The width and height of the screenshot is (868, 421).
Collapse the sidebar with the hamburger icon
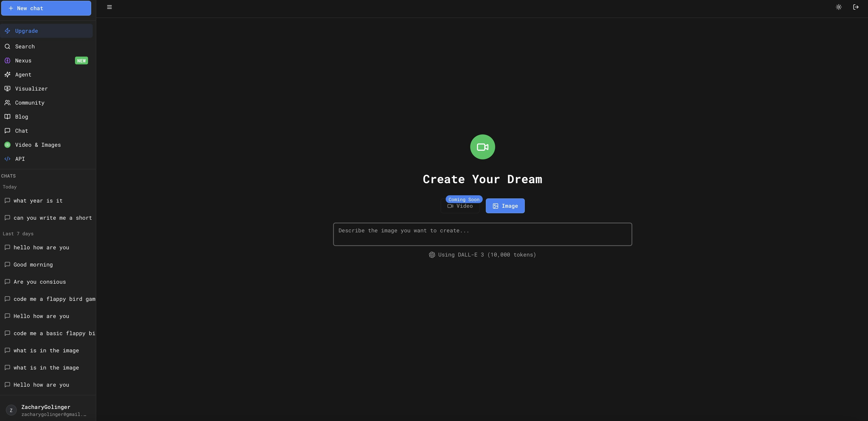[x=109, y=7]
